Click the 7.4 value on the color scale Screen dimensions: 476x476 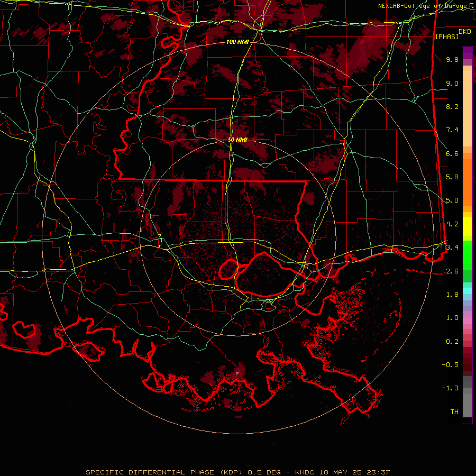click(452, 130)
